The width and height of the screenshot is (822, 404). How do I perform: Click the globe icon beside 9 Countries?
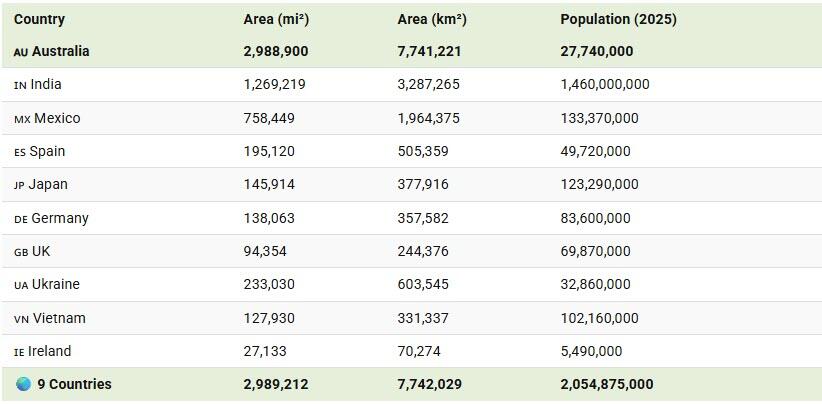[x=23, y=384]
